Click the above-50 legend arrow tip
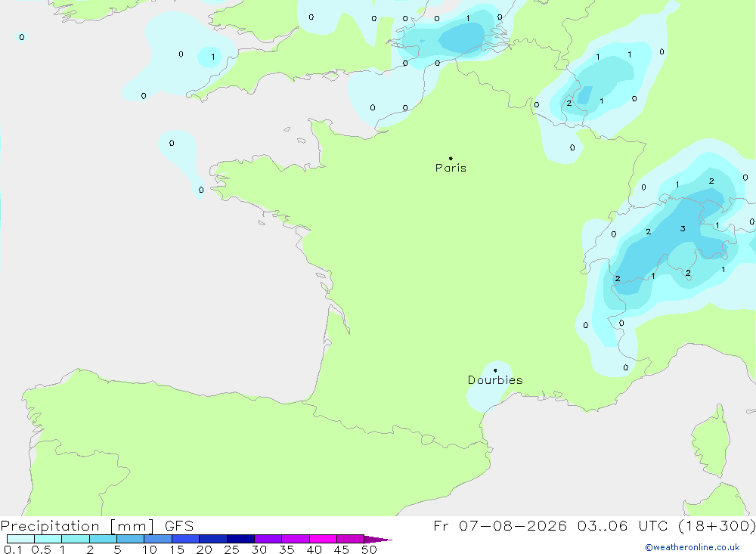The height and width of the screenshot is (554, 756). [379, 539]
